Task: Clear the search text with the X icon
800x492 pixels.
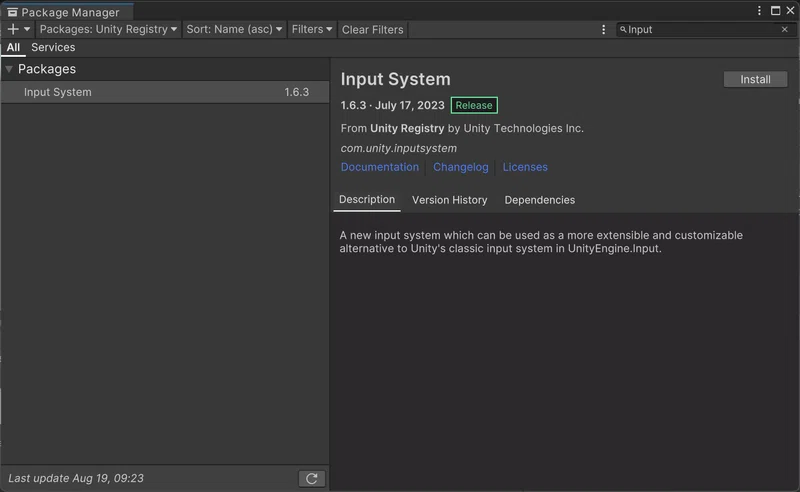Action: 785,30
